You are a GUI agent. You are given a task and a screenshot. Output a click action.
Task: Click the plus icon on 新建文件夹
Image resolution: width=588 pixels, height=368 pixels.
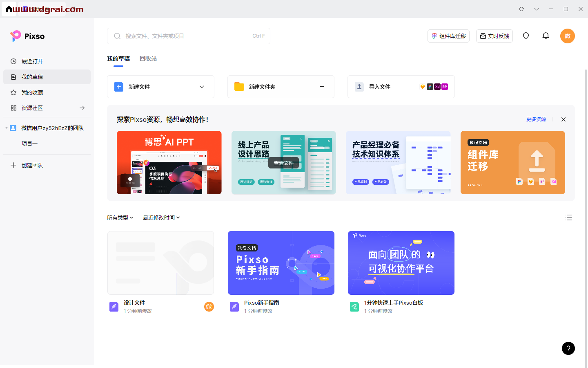point(322,87)
